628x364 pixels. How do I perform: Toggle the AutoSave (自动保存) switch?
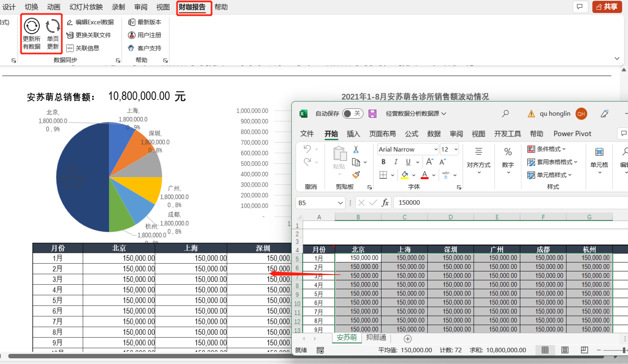pos(352,114)
